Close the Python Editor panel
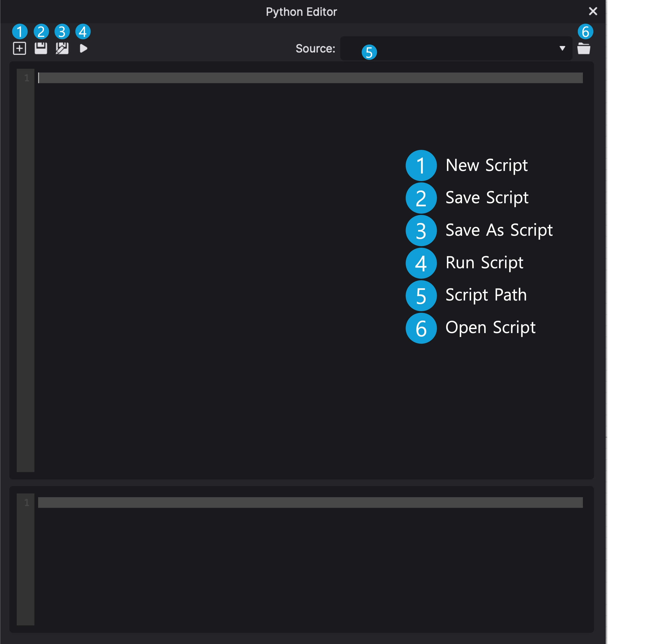The height and width of the screenshot is (644, 656). [593, 11]
